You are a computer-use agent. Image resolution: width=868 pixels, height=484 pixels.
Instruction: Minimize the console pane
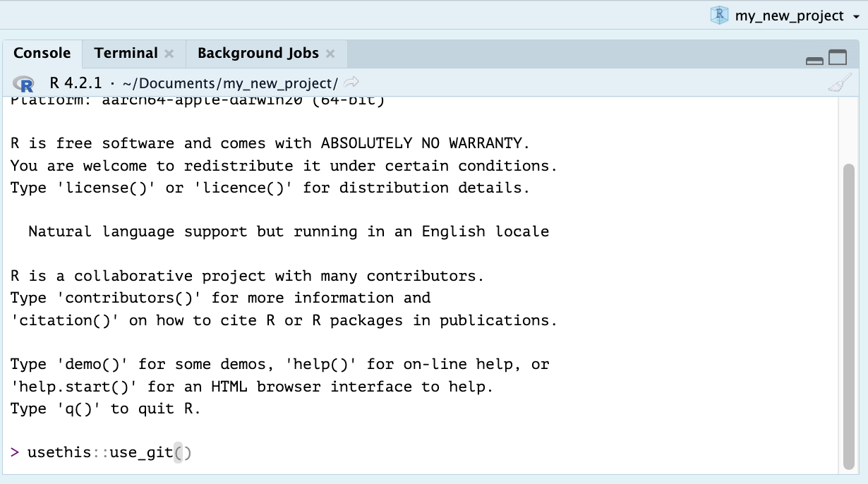(814, 59)
